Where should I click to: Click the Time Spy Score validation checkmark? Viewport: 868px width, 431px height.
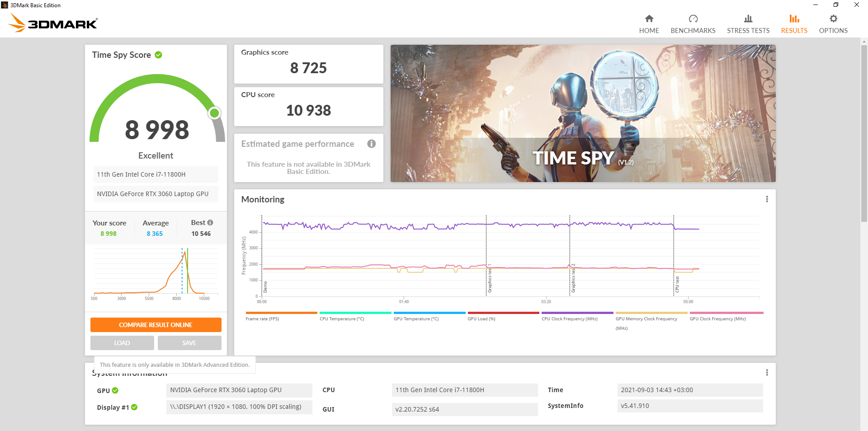click(x=158, y=55)
